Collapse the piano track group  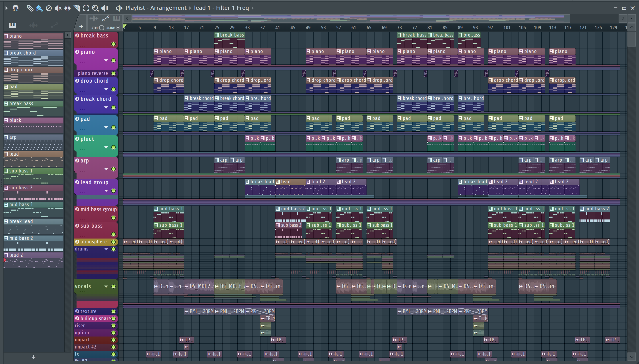(x=106, y=61)
